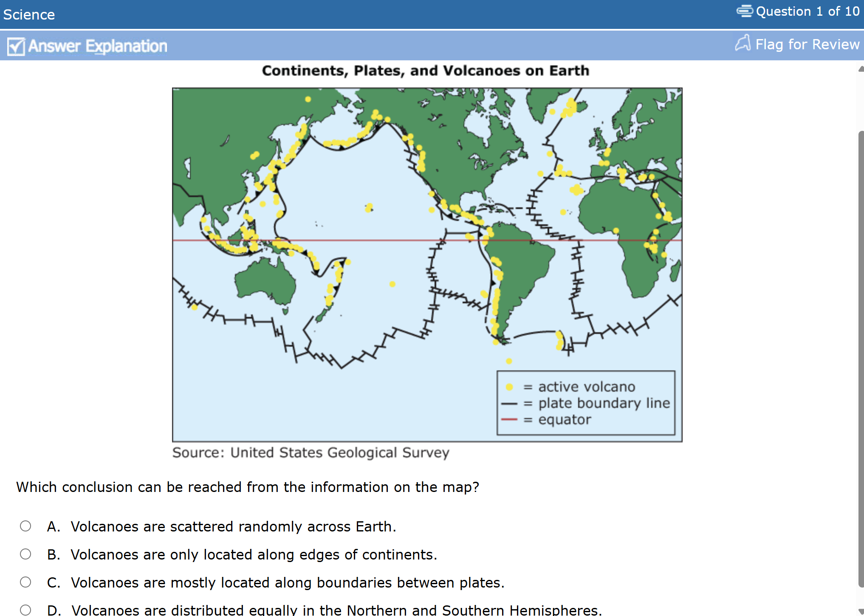Screen dimensions: 864x616
Task: Click the Science header label
Action: tap(29, 15)
